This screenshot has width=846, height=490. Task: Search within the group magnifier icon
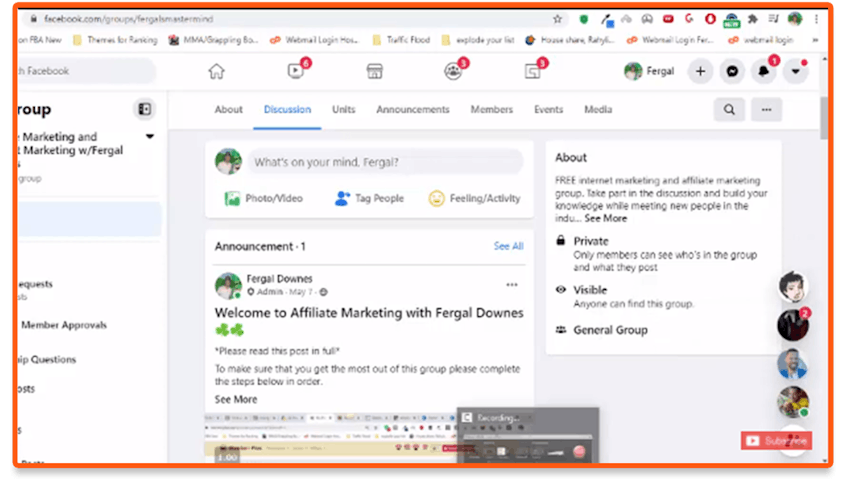point(729,110)
